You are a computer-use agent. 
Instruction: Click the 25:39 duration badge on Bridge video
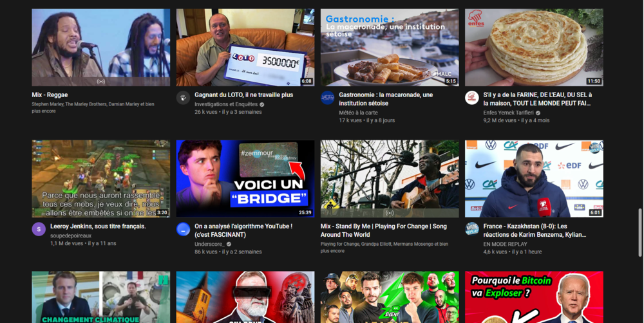305,212
